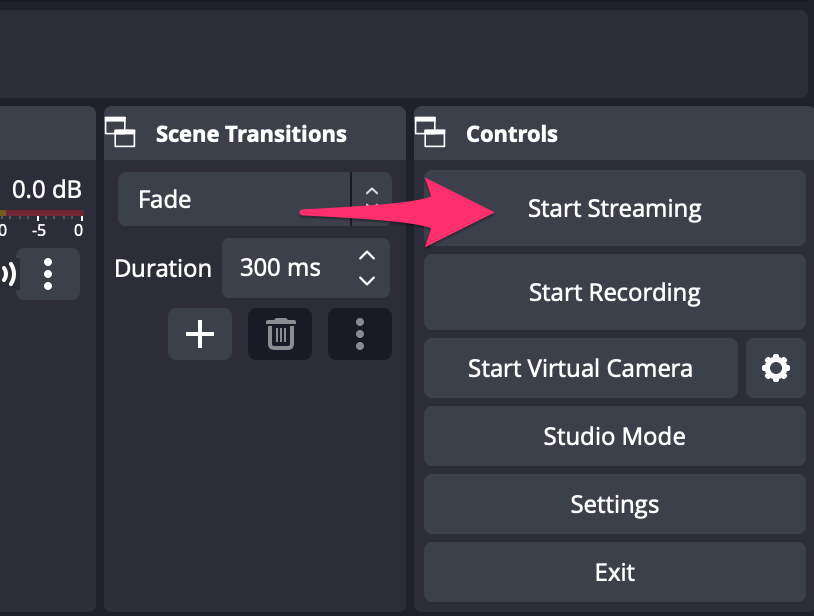814x616 pixels.
Task: Open the Fade transition dropdown
Action: 254,199
